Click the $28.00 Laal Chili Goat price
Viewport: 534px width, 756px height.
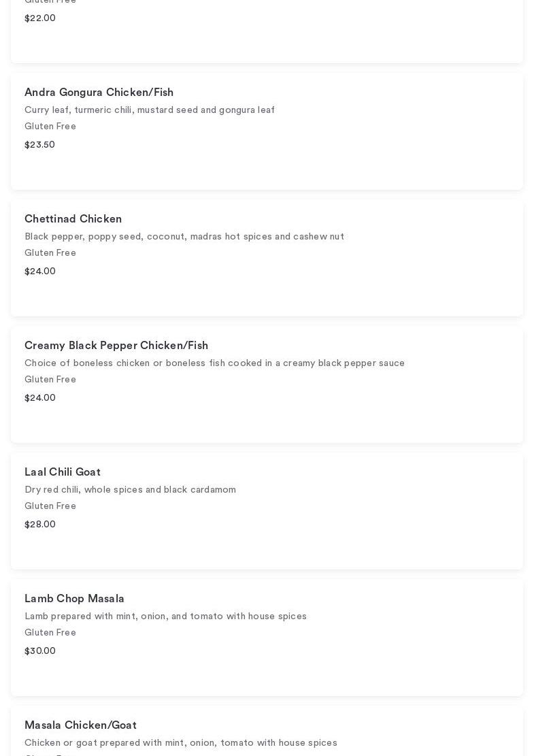coord(40,525)
